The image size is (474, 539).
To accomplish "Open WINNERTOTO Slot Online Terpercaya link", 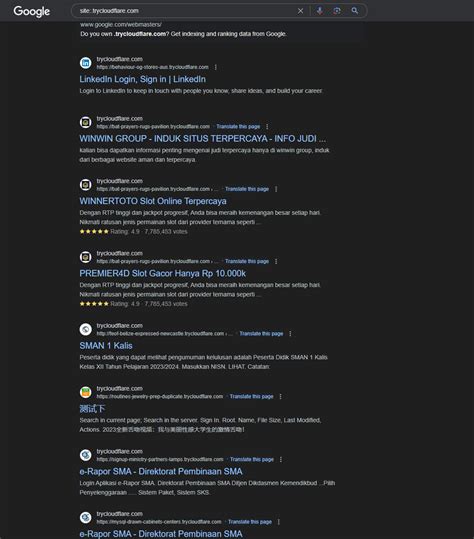I will pos(153,201).
